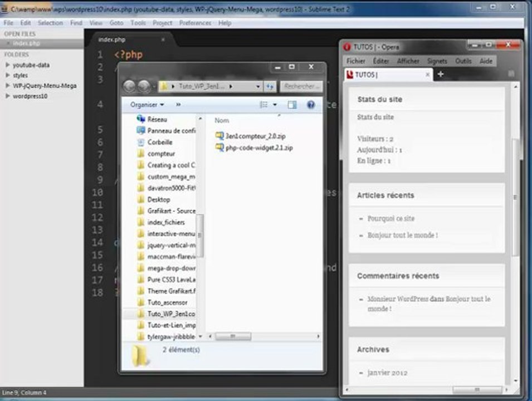Open Opera closed tabs trash icon
Image resolution: width=532 pixels, height=401 pixels.
511,74
